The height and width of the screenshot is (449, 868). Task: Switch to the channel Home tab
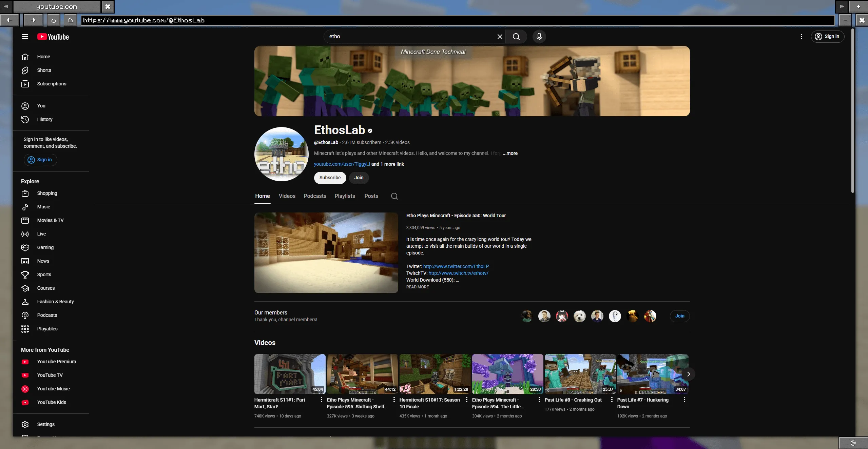(262, 196)
